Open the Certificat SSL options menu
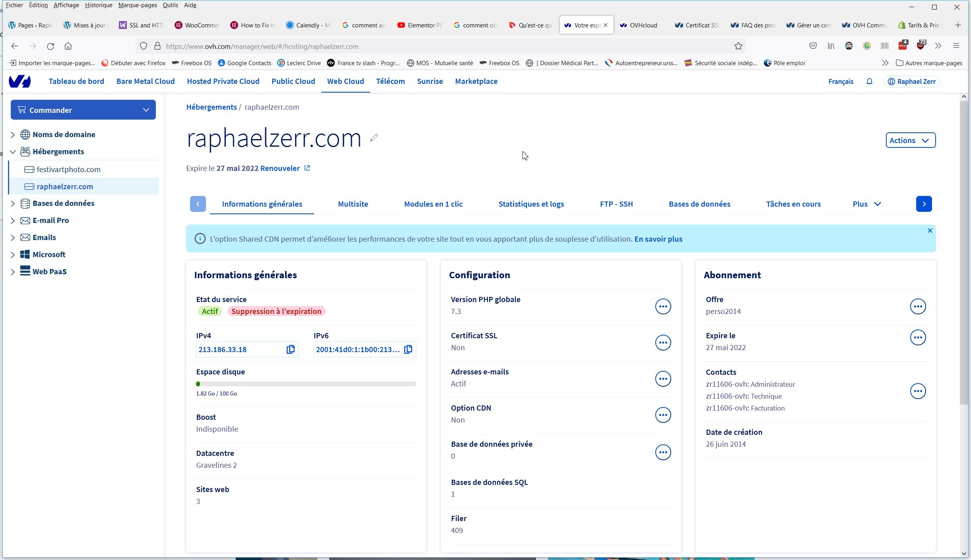 [663, 343]
